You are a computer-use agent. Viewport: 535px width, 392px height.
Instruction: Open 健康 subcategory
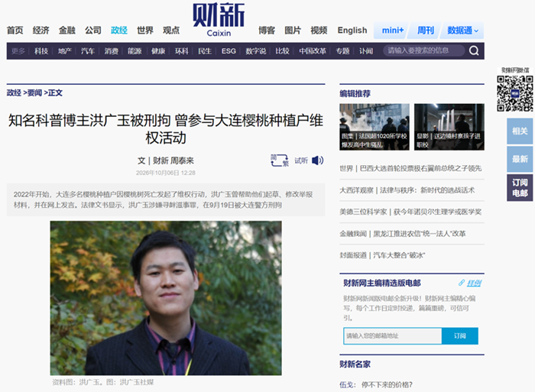pos(158,51)
